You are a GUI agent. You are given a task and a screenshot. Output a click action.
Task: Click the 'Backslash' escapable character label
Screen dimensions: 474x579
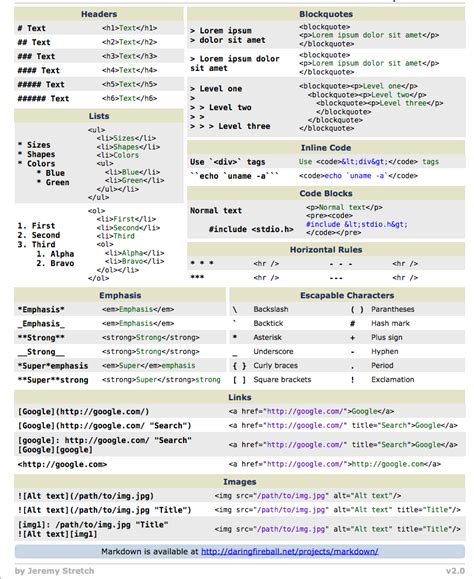point(271,309)
